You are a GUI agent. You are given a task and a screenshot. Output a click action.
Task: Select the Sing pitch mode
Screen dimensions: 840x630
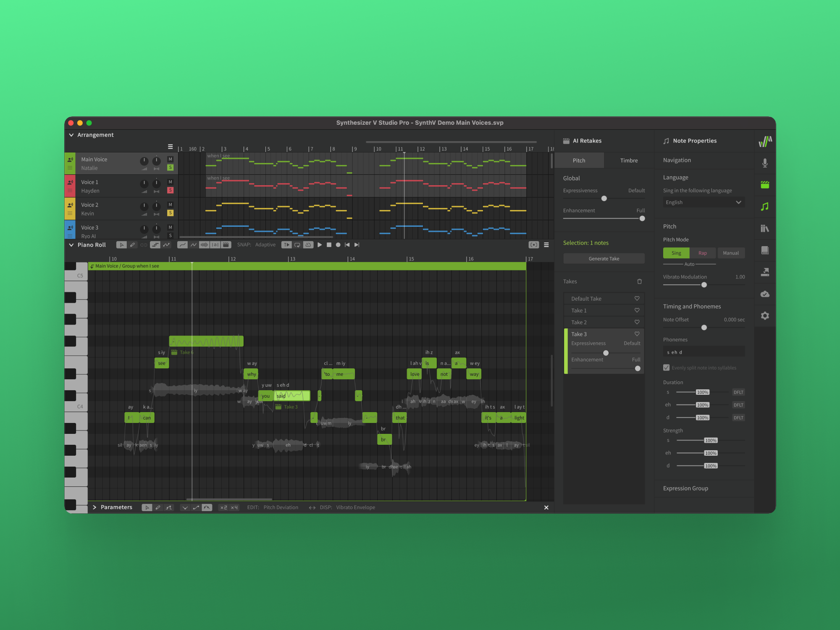tap(676, 253)
